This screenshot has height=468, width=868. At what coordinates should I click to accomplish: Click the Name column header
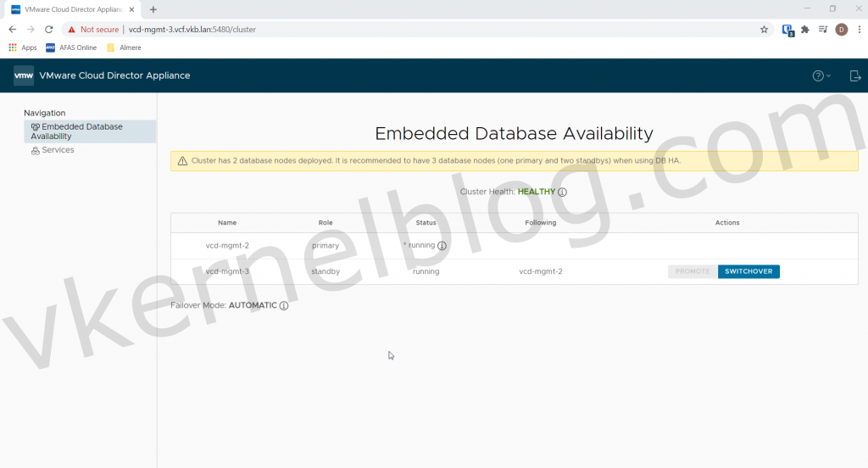pos(227,223)
